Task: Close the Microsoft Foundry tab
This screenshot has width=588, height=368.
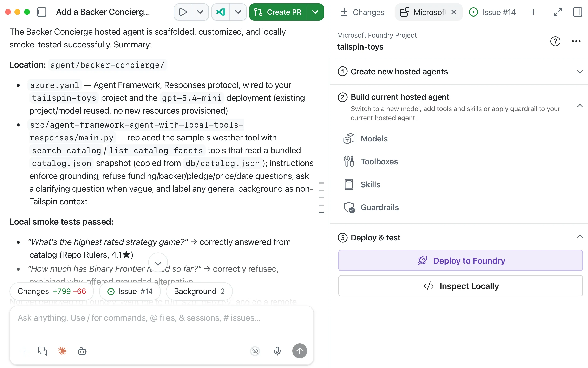Action: [453, 12]
